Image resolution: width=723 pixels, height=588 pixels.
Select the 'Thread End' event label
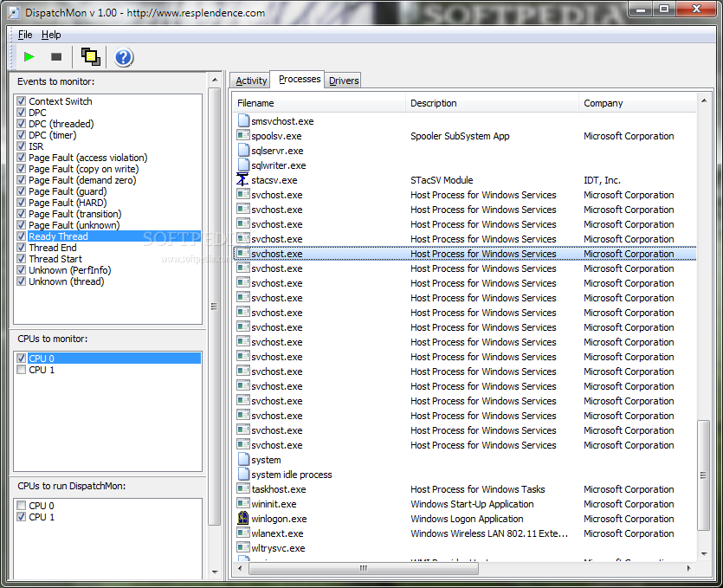click(x=53, y=248)
